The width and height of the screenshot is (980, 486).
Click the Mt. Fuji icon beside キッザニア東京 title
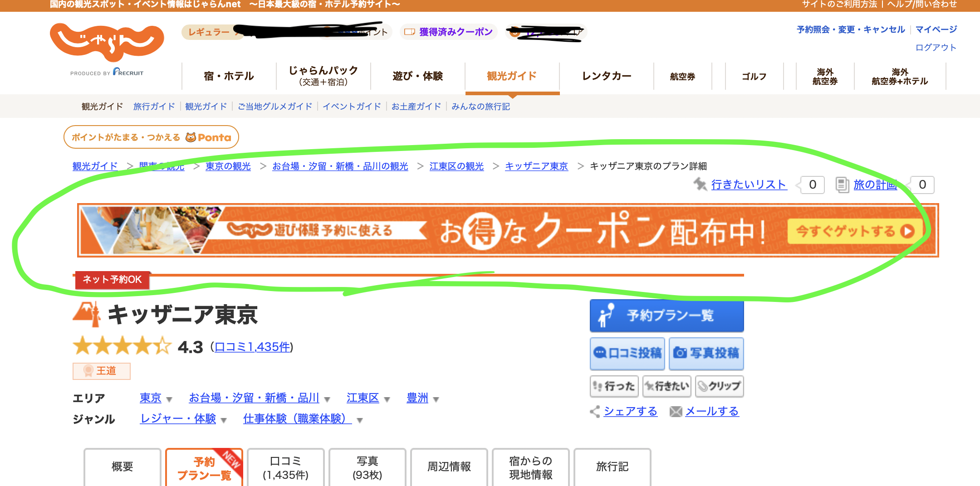pyautogui.click(x=86, y=314)
